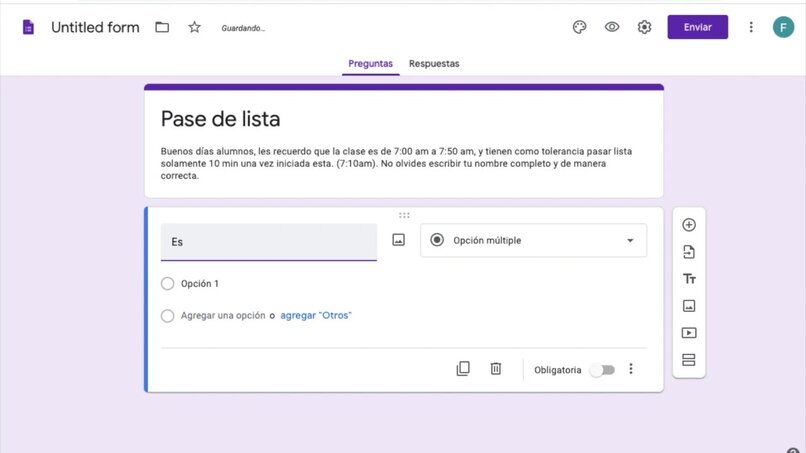
Task: Open the theme palette customizer
Action: point(579,27)
